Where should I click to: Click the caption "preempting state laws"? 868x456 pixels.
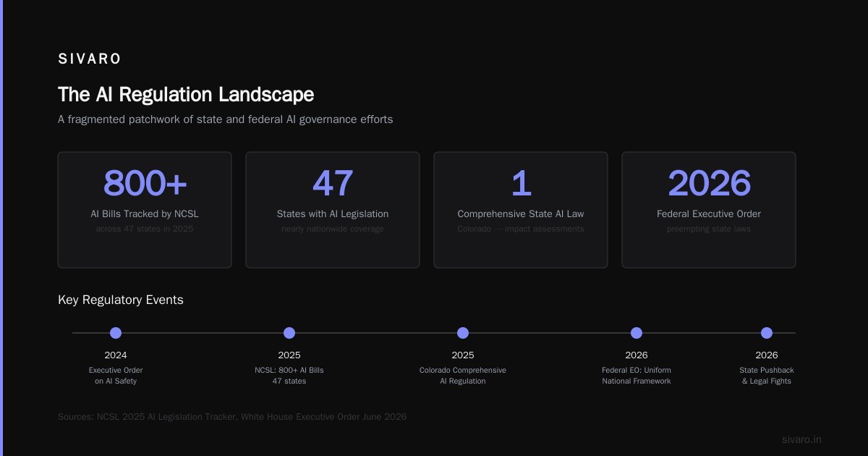(x=709, y=229)
